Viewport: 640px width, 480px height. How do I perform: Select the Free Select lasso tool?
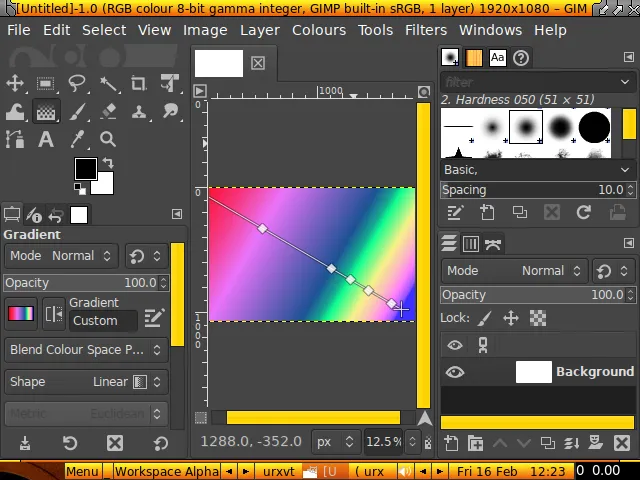click(x=77, y=84)
